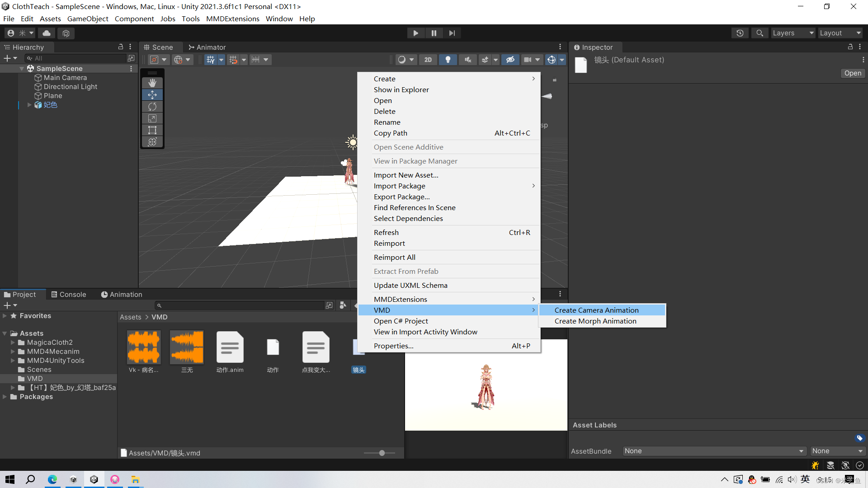Open the Unity cloud services icon

pos(47,33)
